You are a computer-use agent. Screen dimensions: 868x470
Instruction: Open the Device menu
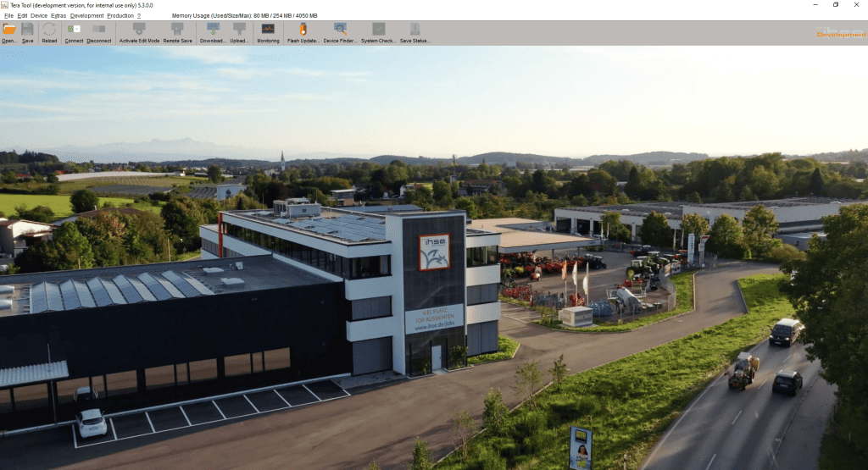(39, 15)
